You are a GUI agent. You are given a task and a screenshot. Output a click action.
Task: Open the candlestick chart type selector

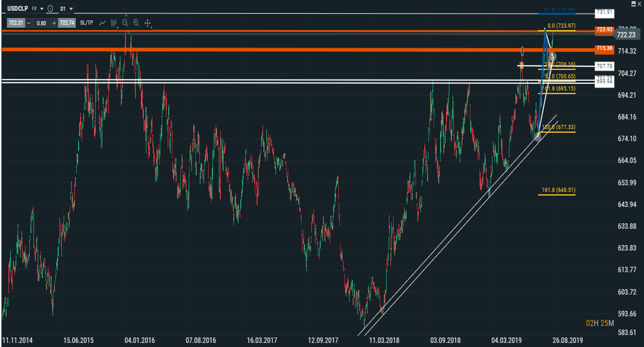coord(114,22)
